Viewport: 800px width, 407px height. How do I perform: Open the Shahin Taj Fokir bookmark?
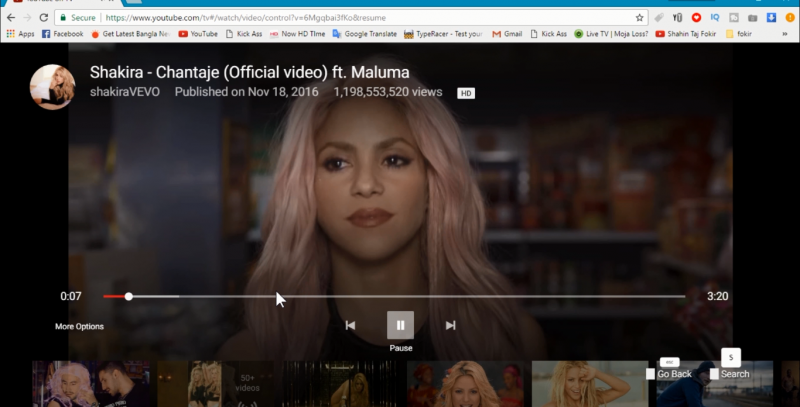pyautogui.click(x=686, y=34)
